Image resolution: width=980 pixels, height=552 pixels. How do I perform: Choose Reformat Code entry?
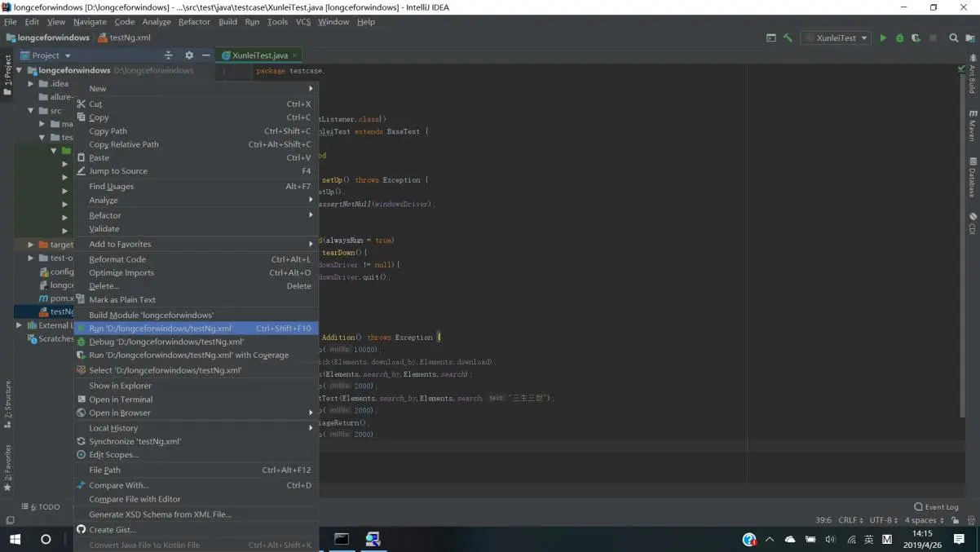[196, 259]
